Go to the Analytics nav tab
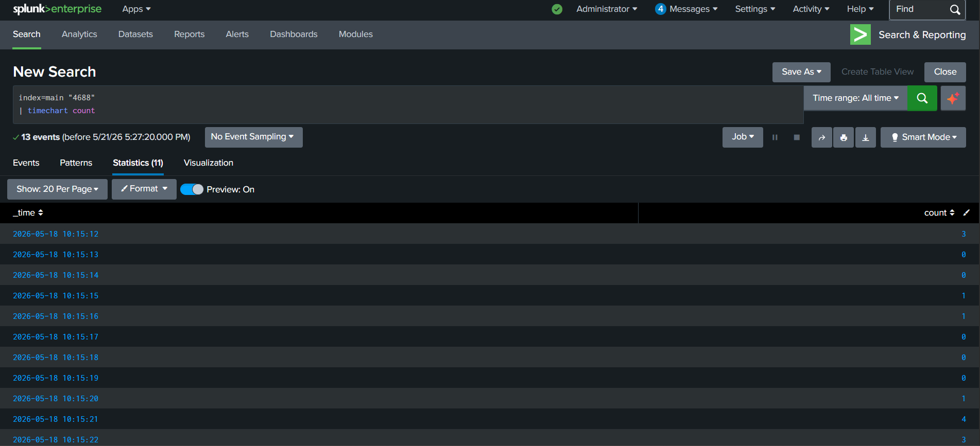Screen dimensions: 980x446 pos(79,34)
